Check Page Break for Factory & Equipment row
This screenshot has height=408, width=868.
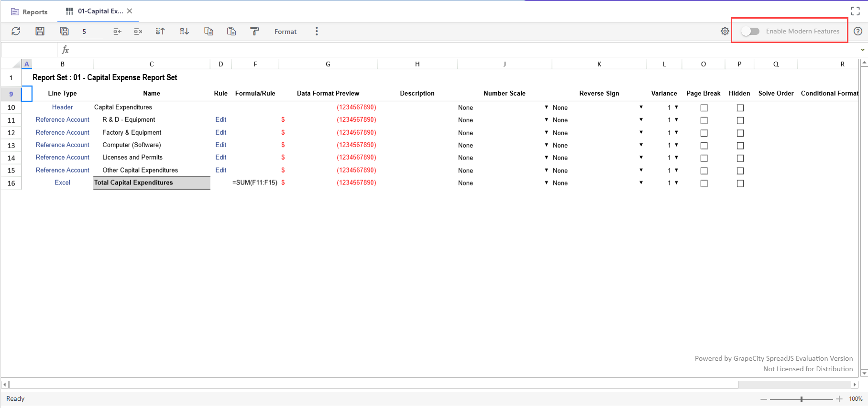pos(704,133)
